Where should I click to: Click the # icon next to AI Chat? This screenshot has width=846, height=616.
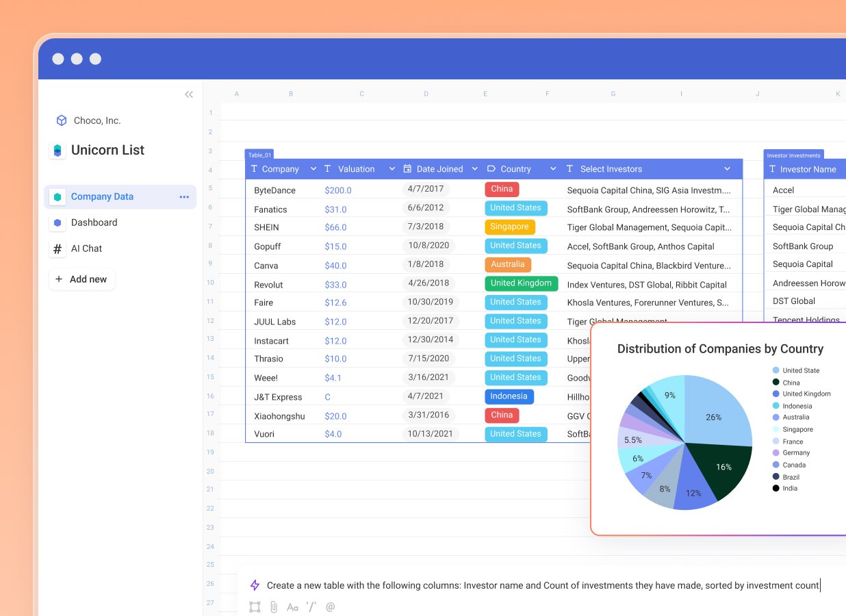(x=57, y=248)
